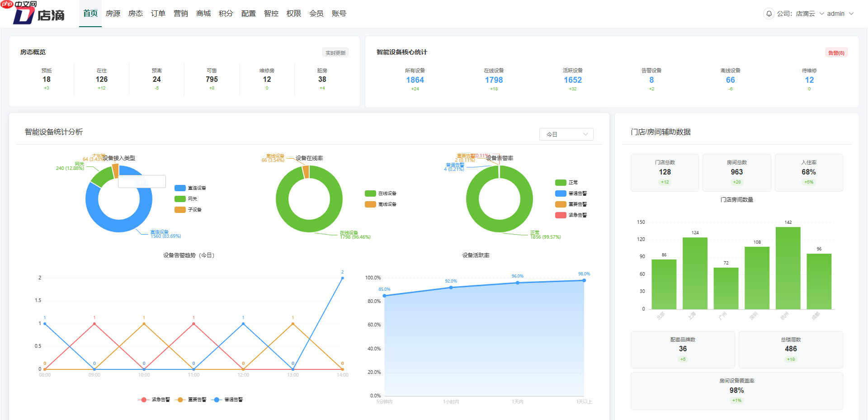Click the 实时更新 tag
Image resolution: width=868 pixels, height=420 pixels.
coord(335,53)
